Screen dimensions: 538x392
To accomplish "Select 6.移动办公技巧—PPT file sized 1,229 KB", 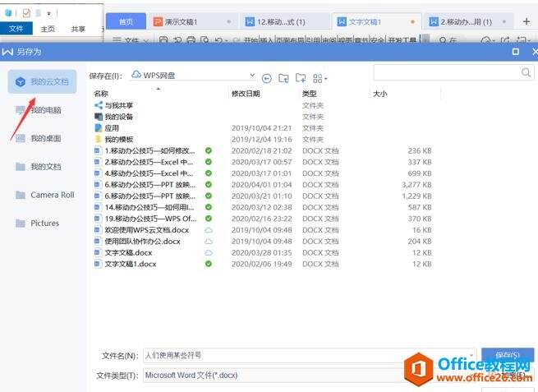I will 149,196.
